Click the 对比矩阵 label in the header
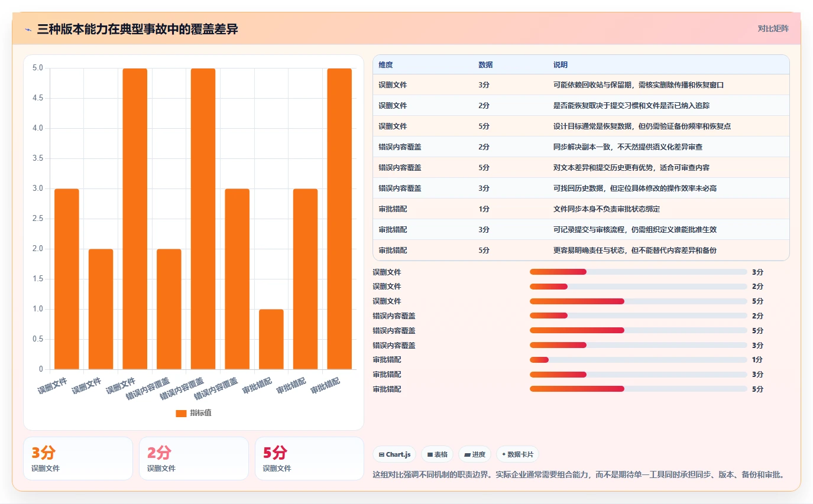This screenshot has height=504, width=813. click(773, 28)
